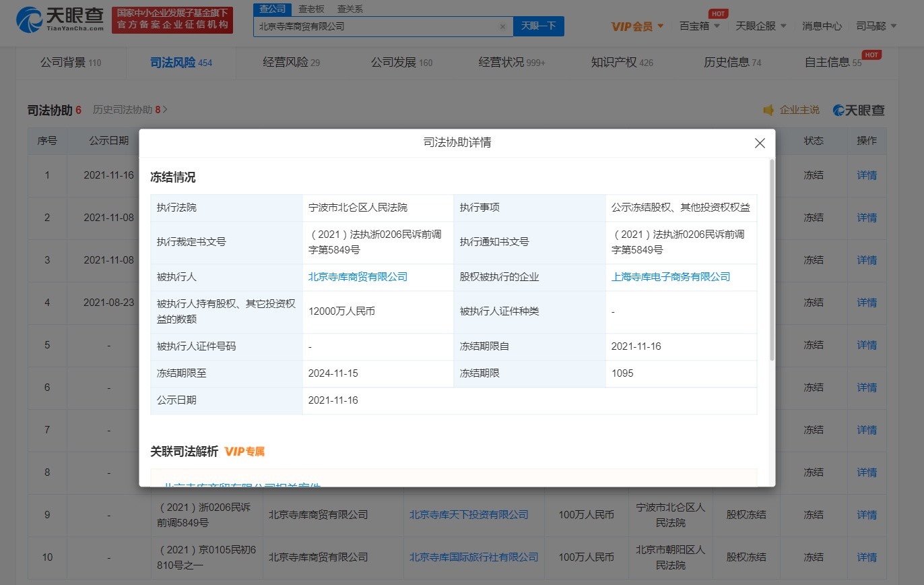The height and width of the screenshot is (585, 924).
Task: Click the 状态 column header
Action: pos(814,141)
